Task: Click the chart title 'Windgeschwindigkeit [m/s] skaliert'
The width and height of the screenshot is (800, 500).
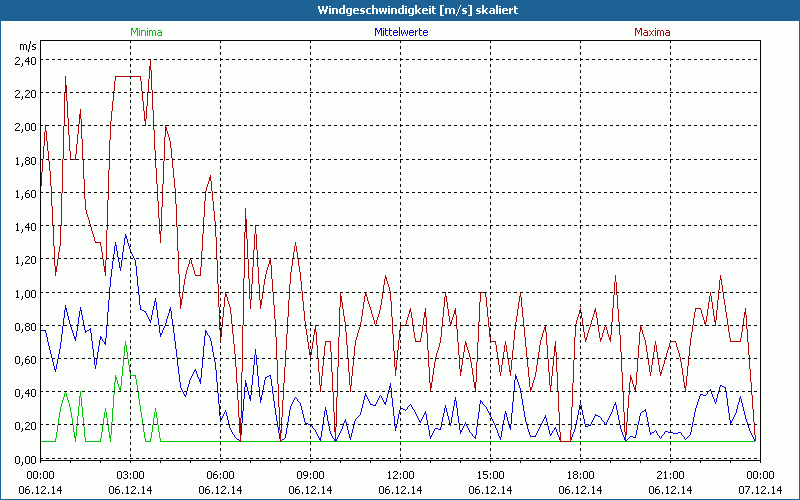Action: [401, 10]
